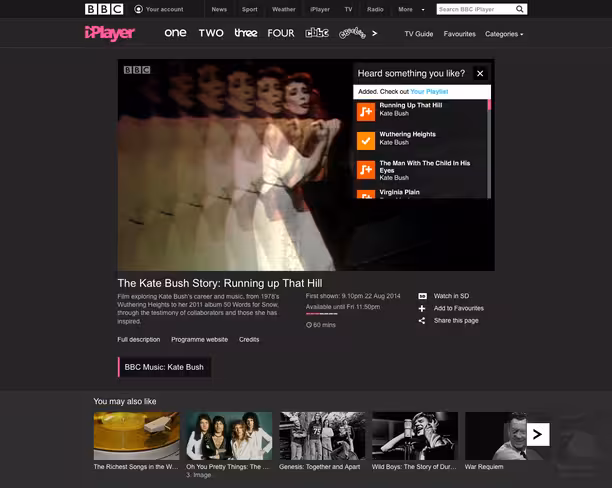
Task: Close the Heard something you like panel
Action: point(480,73)
